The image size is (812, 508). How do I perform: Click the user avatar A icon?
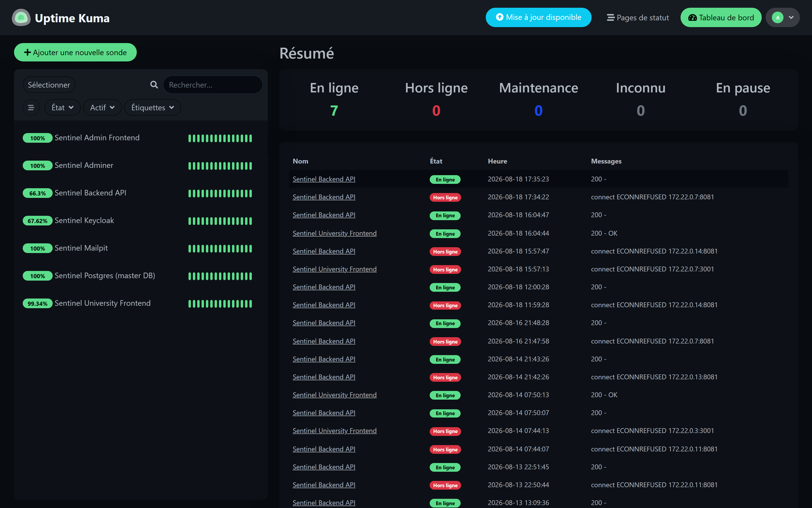pyautogui.click(x=777, y=17)
